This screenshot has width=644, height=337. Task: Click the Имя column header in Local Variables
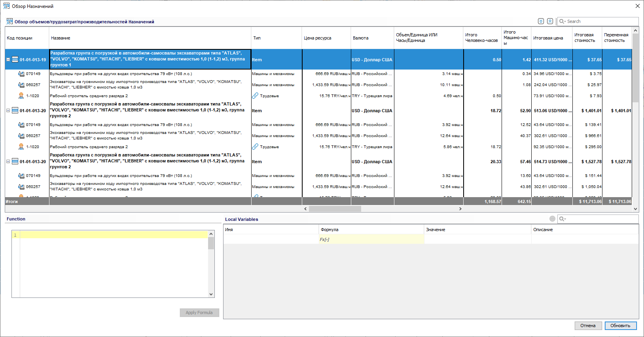tap(271, 230)
